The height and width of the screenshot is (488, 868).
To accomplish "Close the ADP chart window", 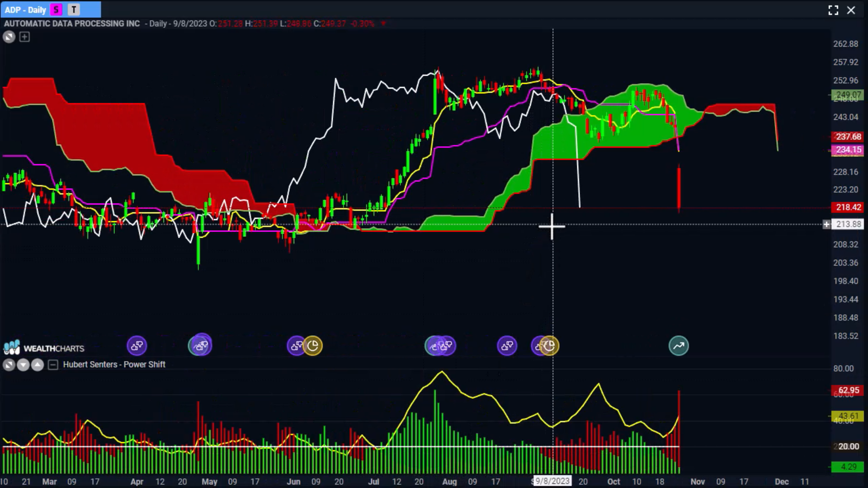I will pyautogui.click(x=851, y=10).
